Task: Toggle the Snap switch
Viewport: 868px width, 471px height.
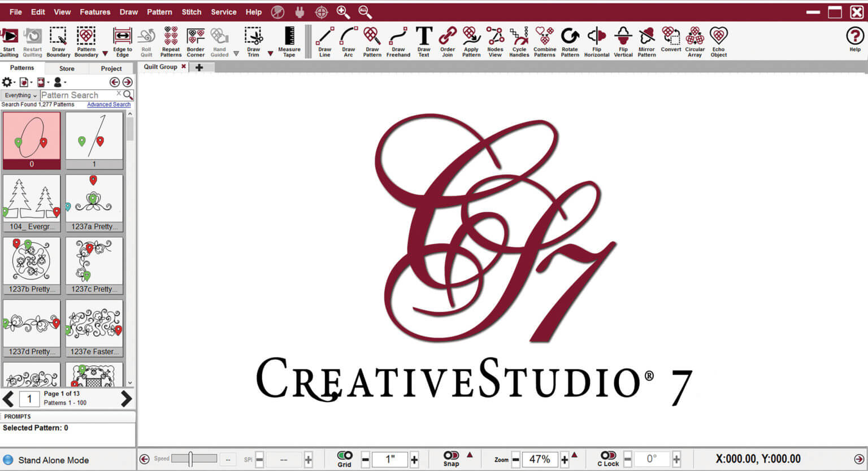Action: click(451, 455)
